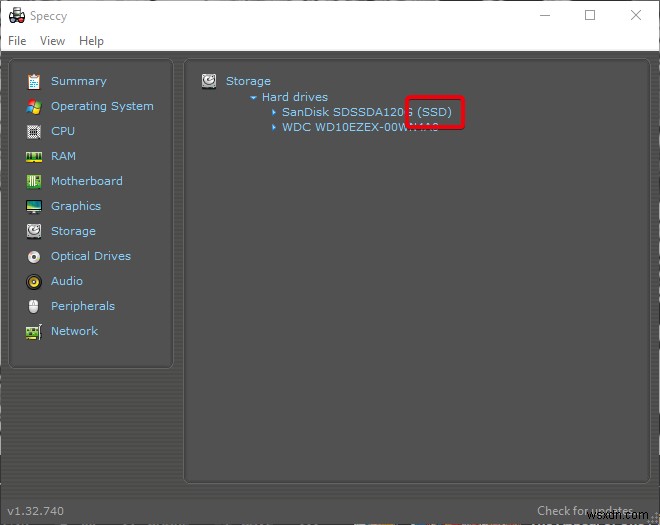Open the Help menu
660x525 pixels.
pos(91,41)
